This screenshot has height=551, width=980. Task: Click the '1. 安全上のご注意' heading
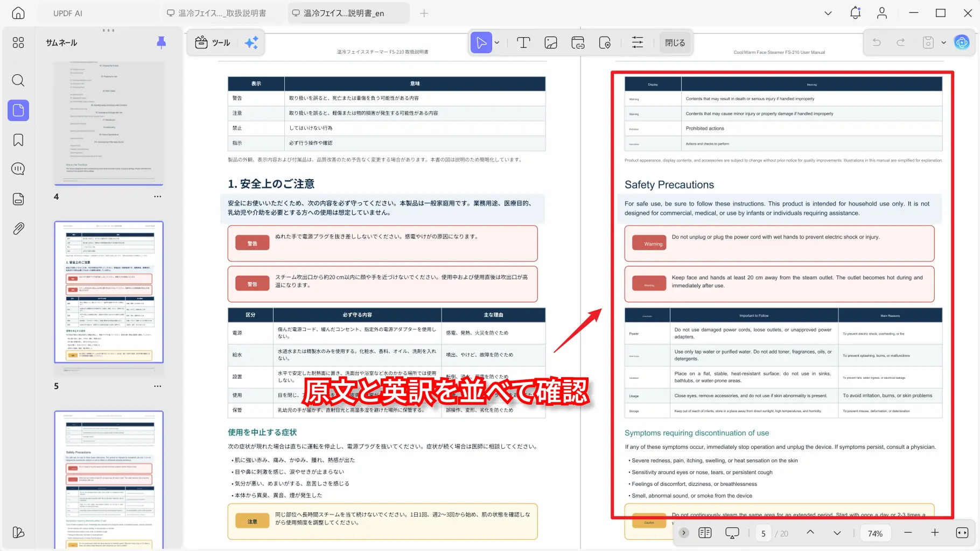[271, 184]
